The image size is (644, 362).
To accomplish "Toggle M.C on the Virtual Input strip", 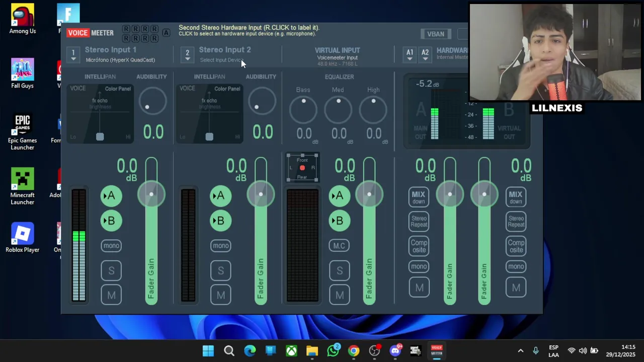I will click(x=339, y=246).
